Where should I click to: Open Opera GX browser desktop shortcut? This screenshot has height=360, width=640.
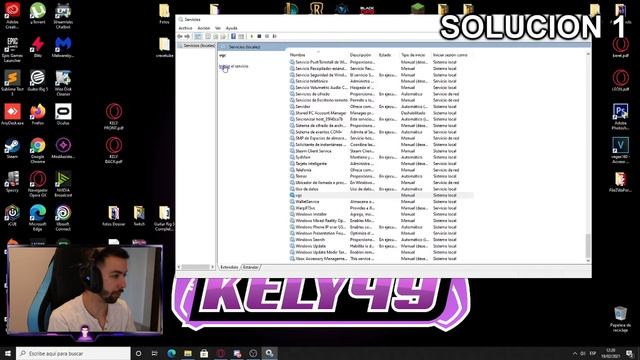38,184
